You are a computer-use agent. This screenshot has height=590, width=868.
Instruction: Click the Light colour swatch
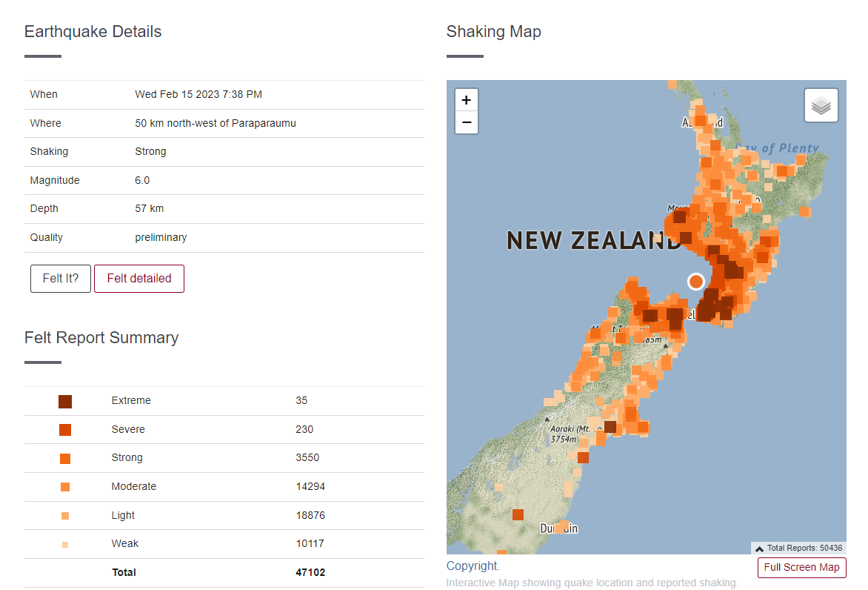coord(65,516)
